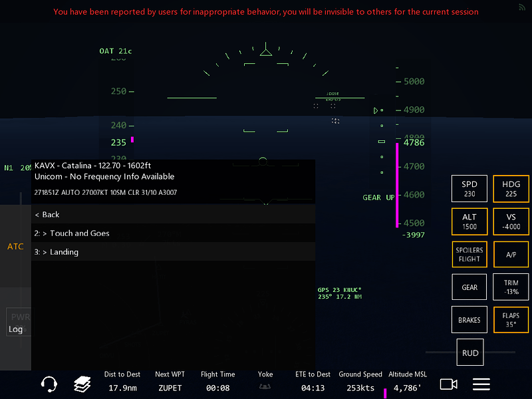
Task: Click Dist to Dest 17.9nm readout
Action: point(122,381)
